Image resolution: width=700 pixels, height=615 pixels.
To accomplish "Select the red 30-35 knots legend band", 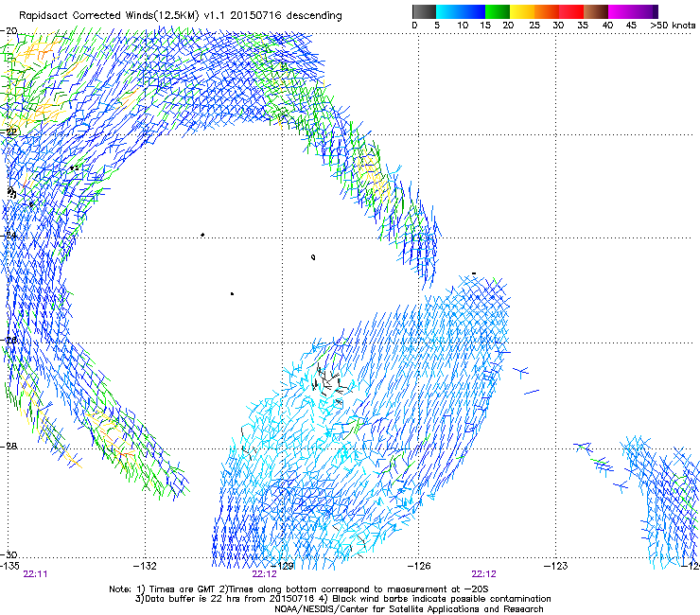I will pos(571,11).
